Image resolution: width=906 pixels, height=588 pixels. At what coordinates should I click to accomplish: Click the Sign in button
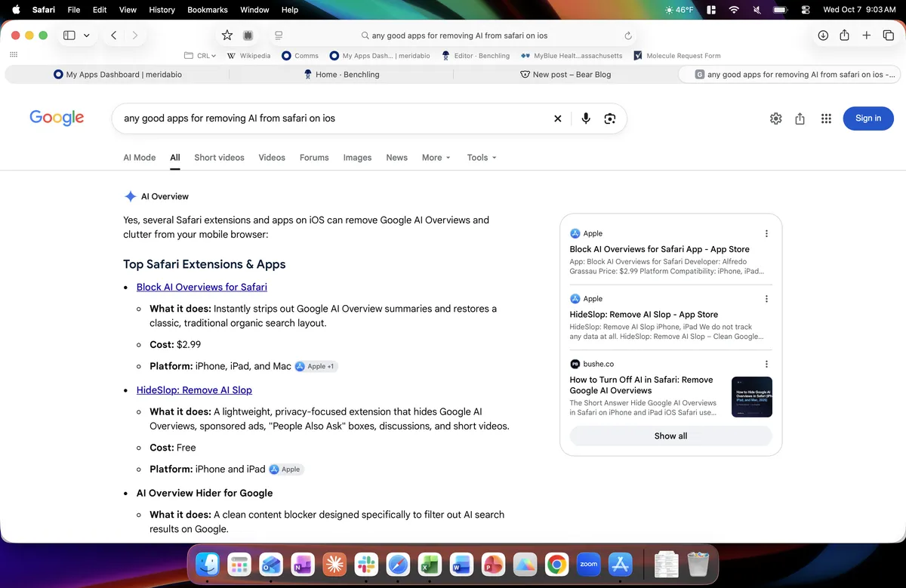[868, 118]
